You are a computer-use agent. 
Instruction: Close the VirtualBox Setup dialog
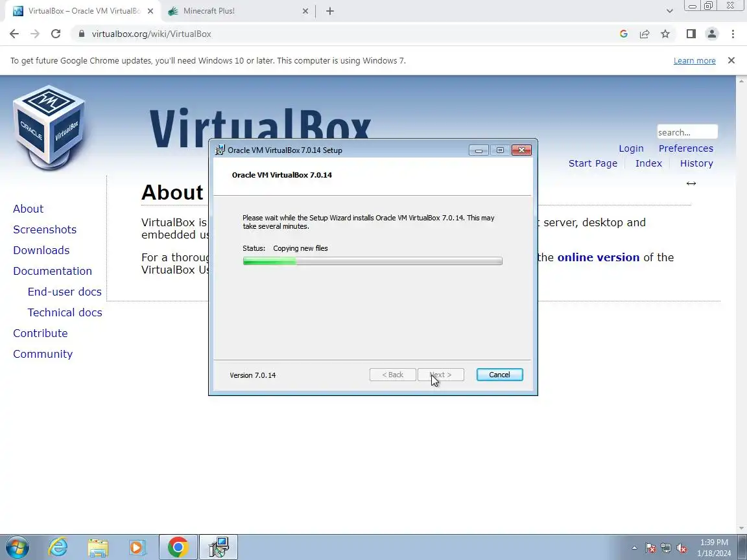521,150
